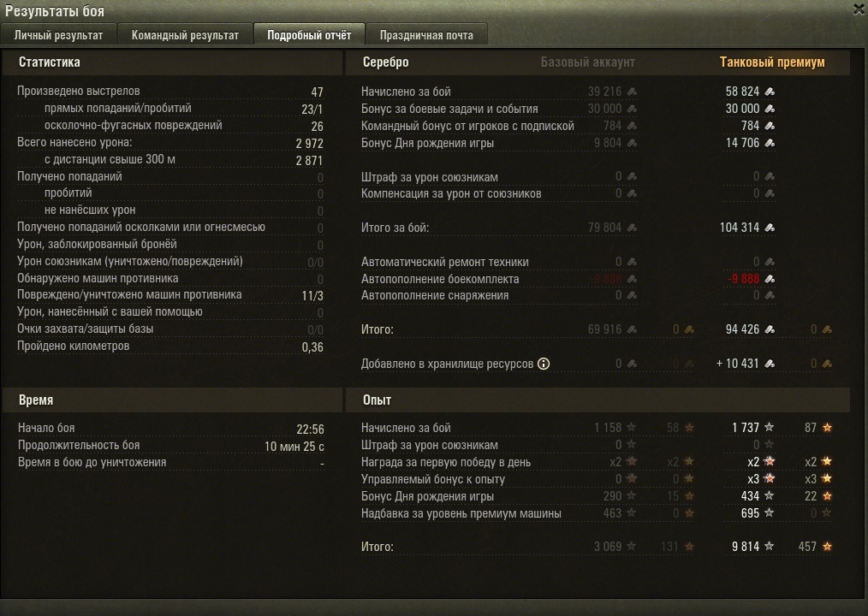Image resolution: width=868 pixels, height=616 pixels.
Task: Click star icon beside 9 814 experience total
Action: 769,546
